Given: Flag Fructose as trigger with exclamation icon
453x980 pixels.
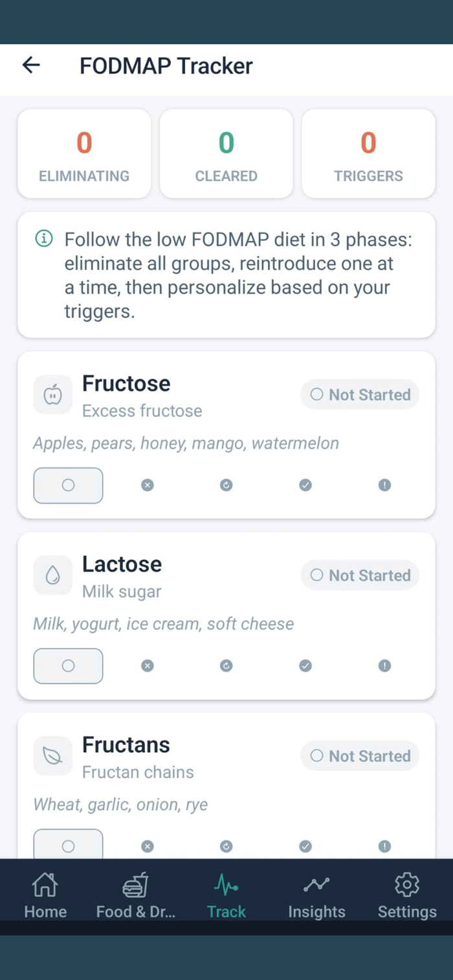Looking at the screenshot, I should coord(384,485).
